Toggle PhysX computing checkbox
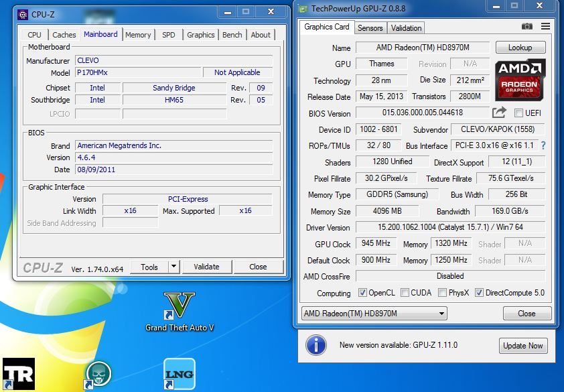564x392 pixels. click(x=442, y=293)
